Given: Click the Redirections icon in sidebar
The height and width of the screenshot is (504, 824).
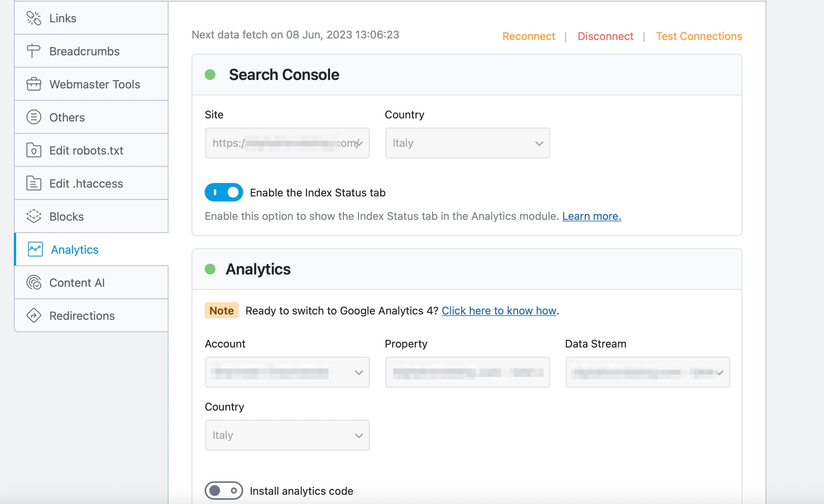Looking at the screenshot, I should 34,315.
